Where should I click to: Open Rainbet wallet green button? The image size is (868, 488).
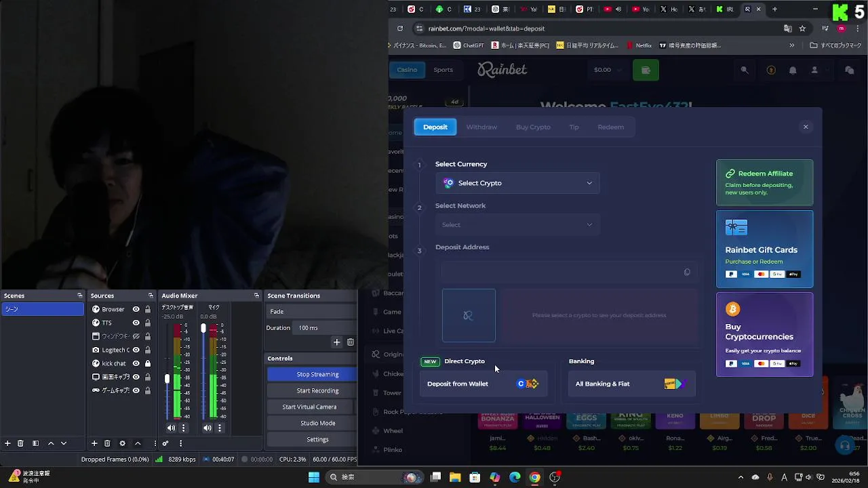click(x=646, y=70)
